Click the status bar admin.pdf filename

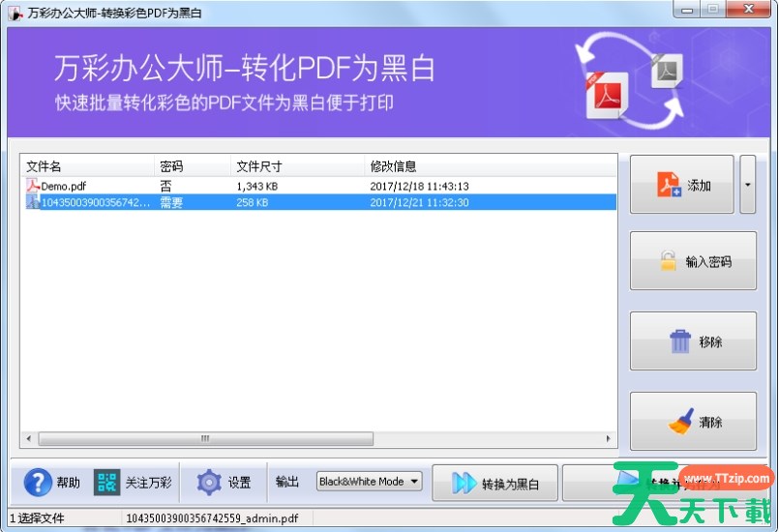[212, 518]
